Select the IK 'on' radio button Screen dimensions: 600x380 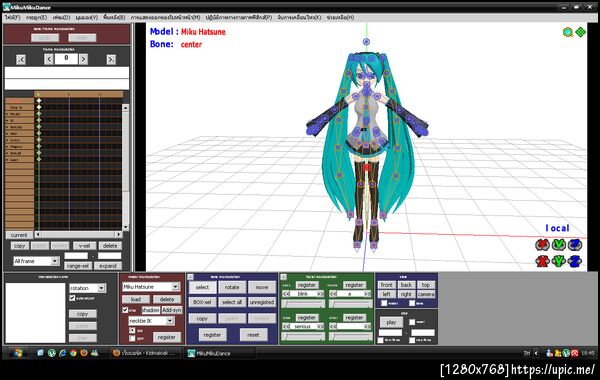pyautogui.click(x=132, y=330)
